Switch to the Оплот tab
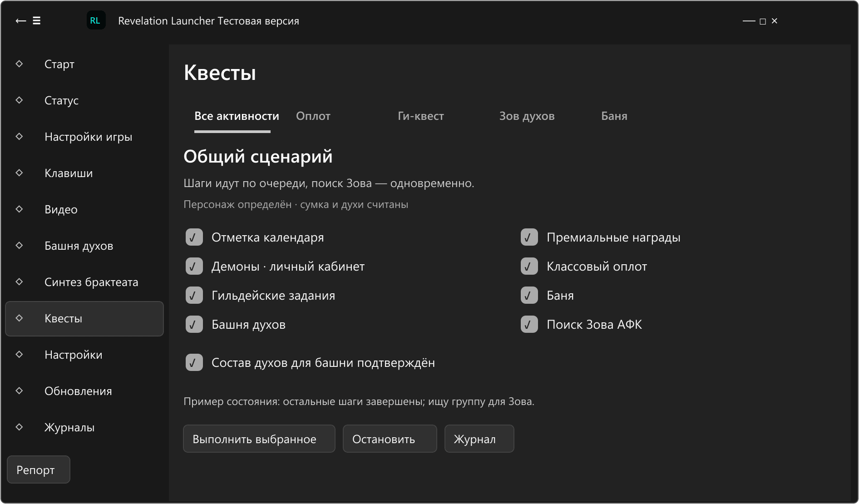Viewport: 859px width, 504px height. [313, 116]
